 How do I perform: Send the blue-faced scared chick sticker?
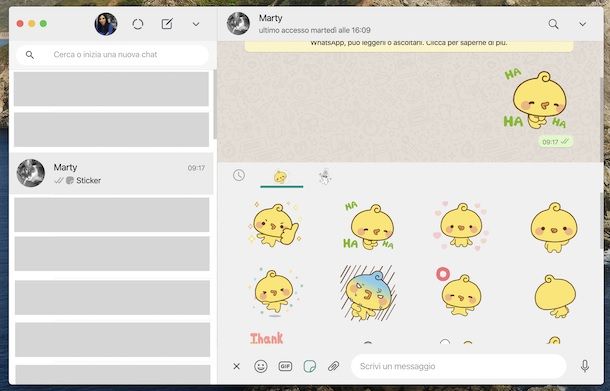point(368,293)
